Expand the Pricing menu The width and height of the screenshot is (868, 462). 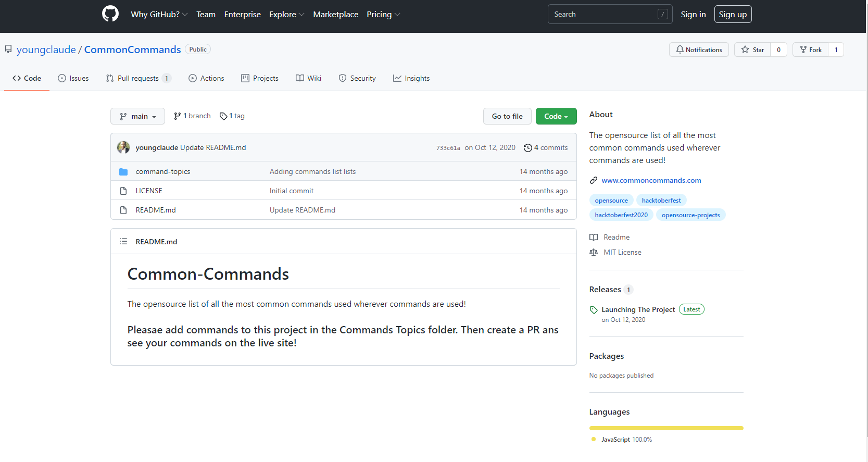pyautogui.click(x=383, y=15)
